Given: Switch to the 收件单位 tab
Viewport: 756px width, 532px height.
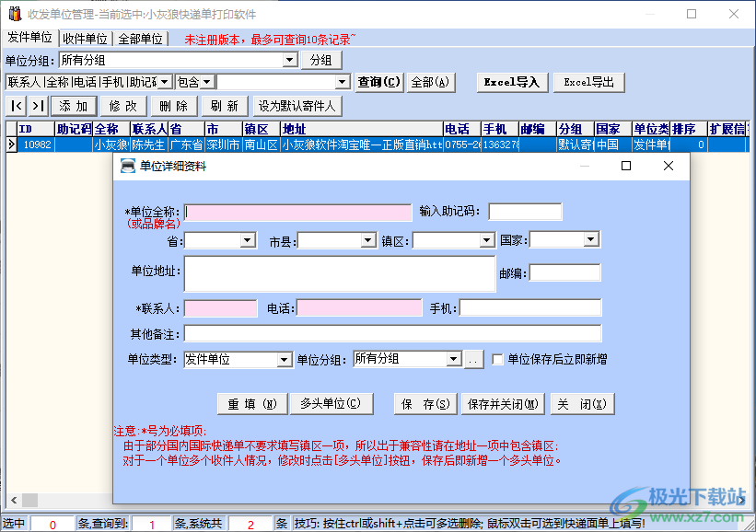Looking at the screenshot, I should tap(86, 39).
